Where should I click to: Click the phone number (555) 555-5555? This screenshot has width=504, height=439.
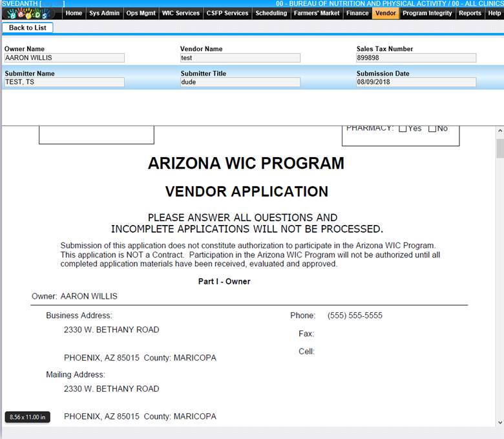[355, 316]
